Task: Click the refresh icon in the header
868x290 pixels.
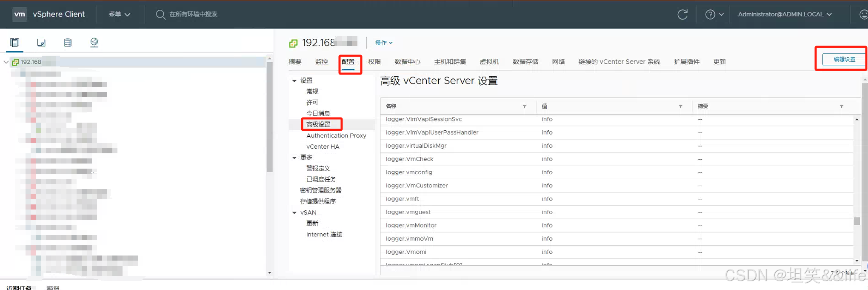Action: coord(682,14)
